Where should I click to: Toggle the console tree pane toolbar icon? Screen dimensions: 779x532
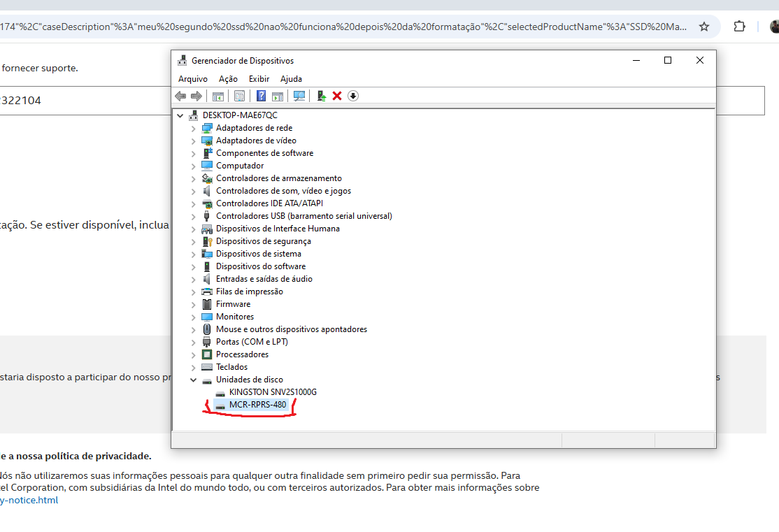(218, 96)
